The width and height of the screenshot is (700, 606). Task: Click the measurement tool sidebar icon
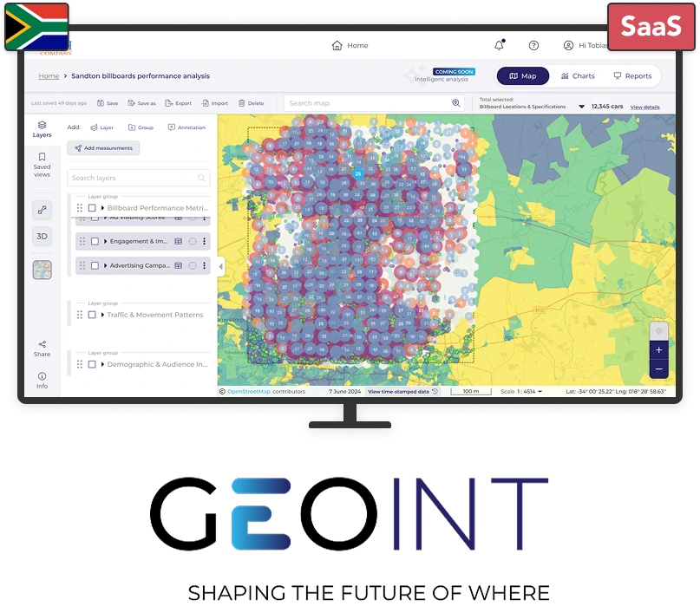click(x=42, y=210)
